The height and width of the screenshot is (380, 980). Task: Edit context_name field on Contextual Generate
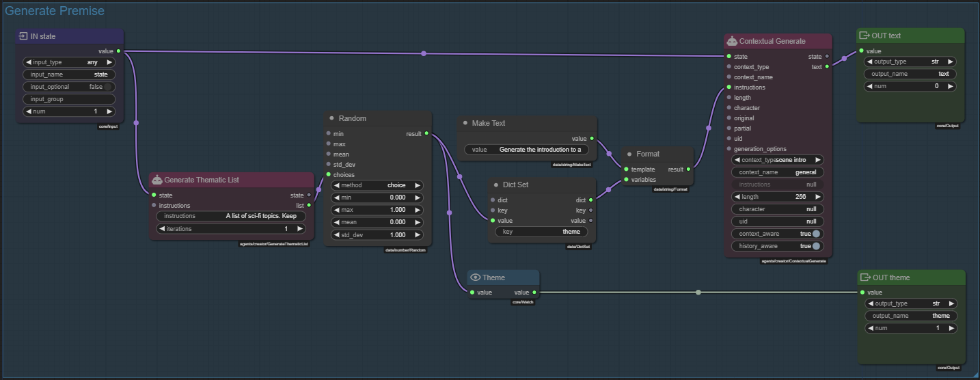point(777,172)
